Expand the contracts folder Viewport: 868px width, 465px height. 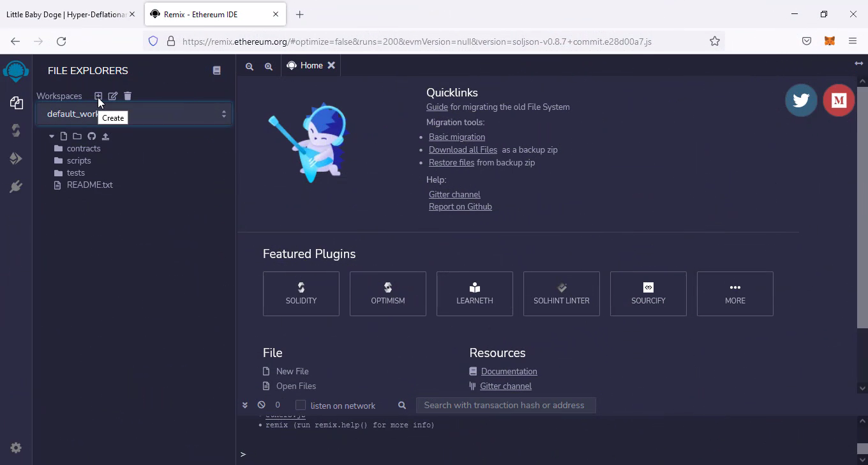83,148
